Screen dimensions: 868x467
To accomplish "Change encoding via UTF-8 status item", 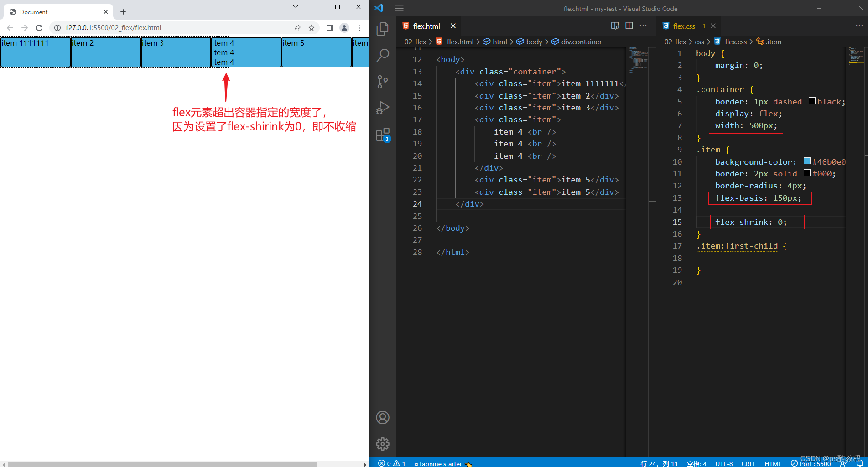I will 724,463.
